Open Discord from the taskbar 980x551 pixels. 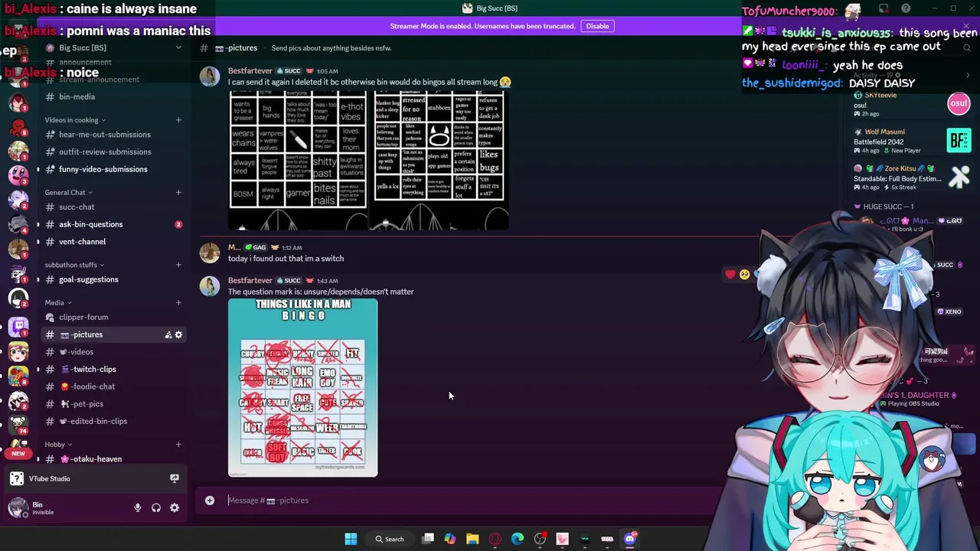630,539
